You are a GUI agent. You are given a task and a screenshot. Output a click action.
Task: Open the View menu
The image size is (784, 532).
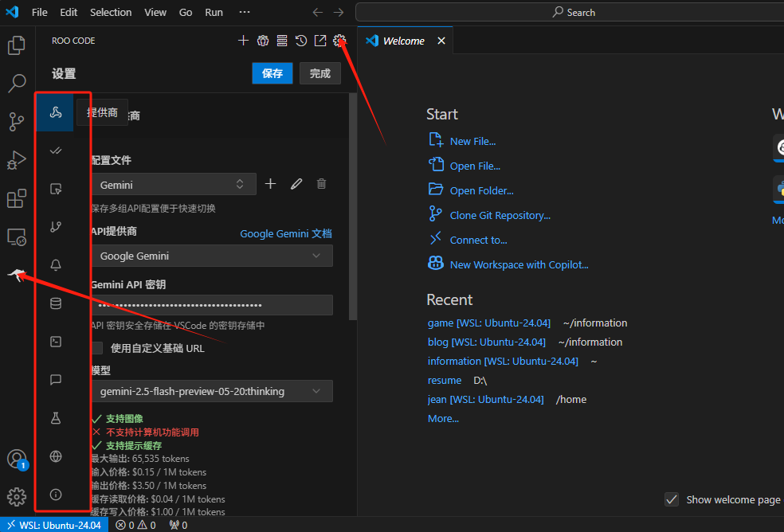pos(155,13)
